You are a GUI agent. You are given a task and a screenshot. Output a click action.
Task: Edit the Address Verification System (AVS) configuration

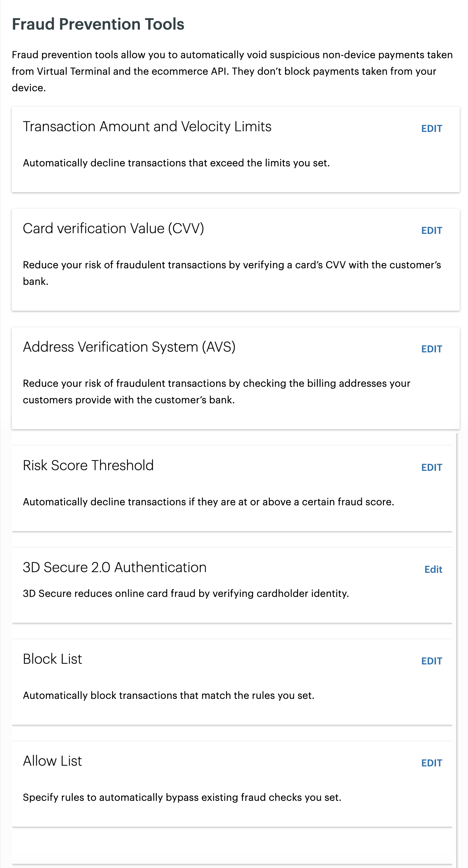[x=431, y=349]
